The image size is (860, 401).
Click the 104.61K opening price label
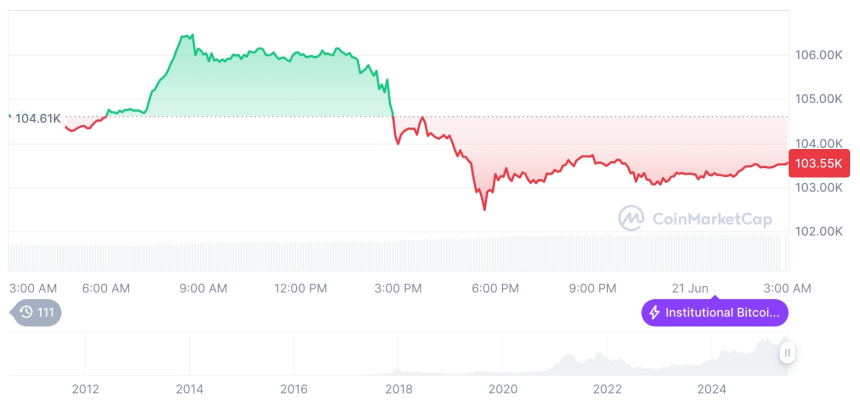tap(38, 118)
